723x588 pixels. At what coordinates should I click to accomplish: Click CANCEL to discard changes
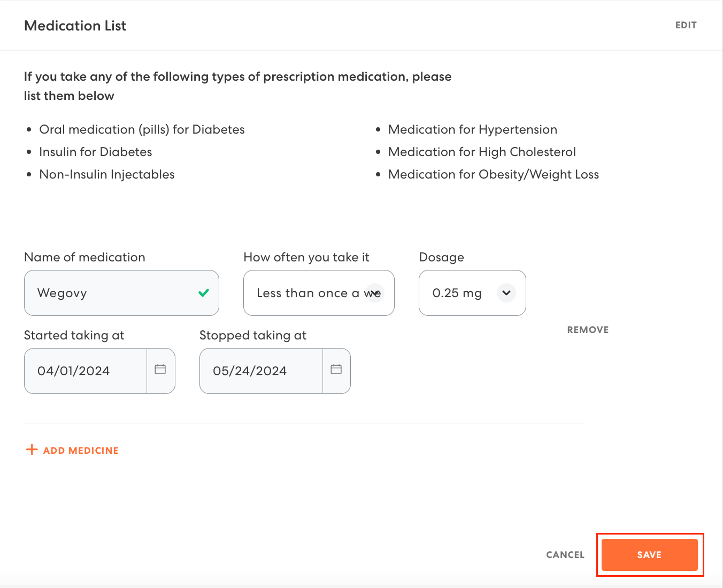pyautogui.click(x=565, y=555)
